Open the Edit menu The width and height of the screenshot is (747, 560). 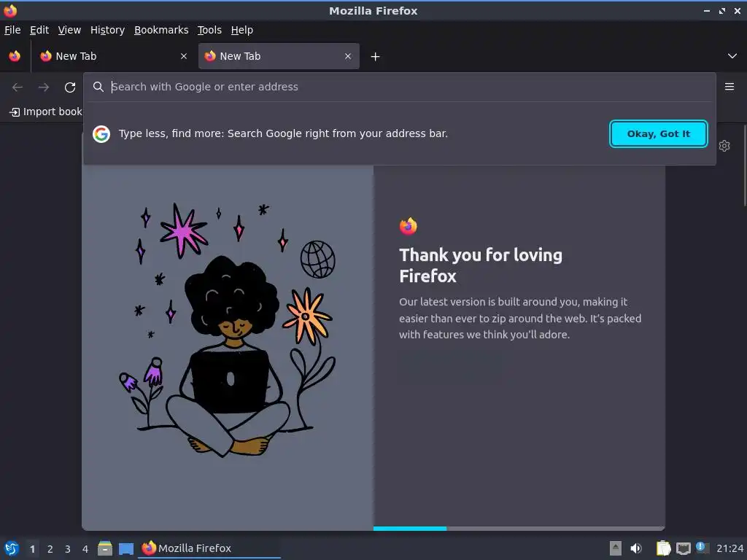click(x=39, y=30)
